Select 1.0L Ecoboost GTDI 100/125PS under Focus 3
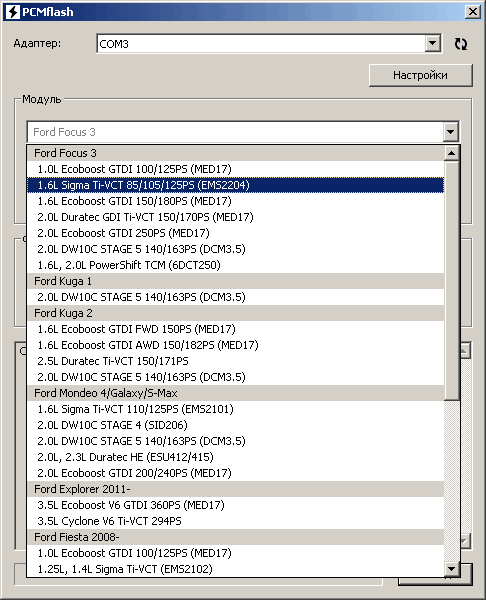This screenshot has width=486, height=600. (235, 169)
